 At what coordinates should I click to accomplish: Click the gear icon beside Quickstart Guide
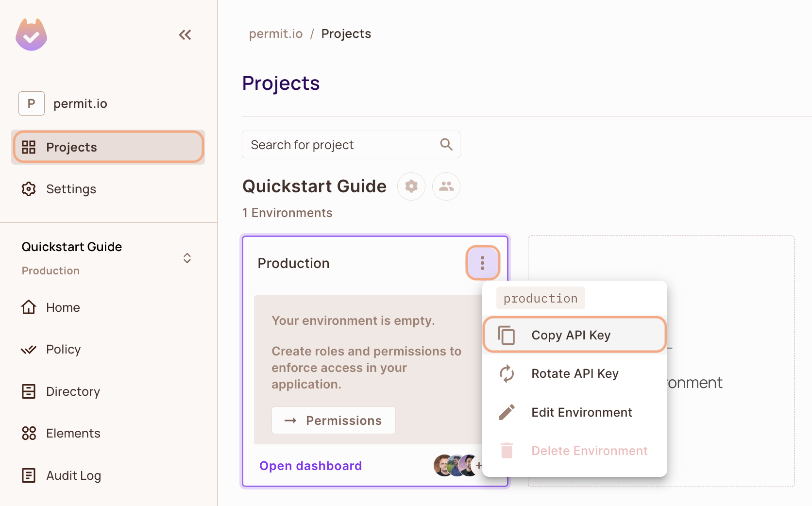411,186
